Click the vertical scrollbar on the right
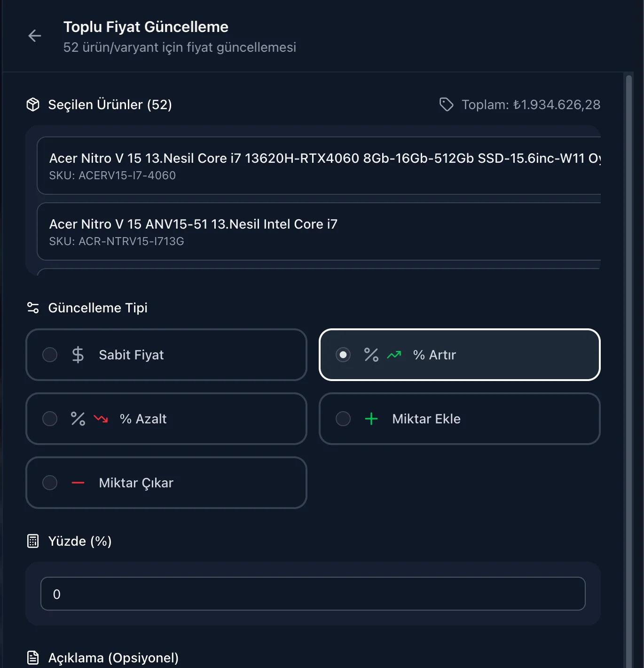Image resolution: width=644 pixels, height=668 pixels. (629, 329)
